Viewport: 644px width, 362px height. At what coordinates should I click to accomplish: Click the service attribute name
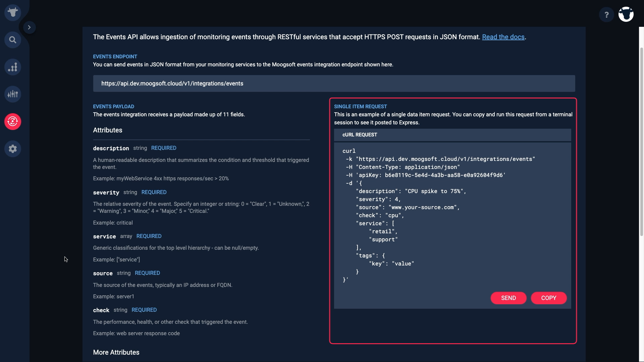[104, 236]
